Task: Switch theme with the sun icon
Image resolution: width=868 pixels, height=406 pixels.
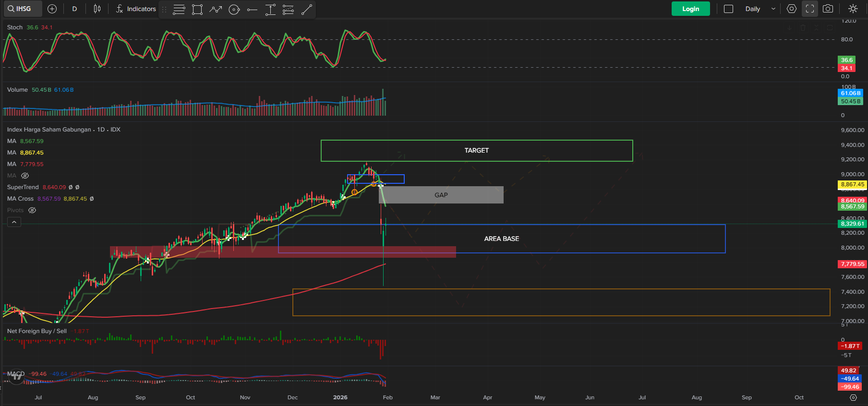Action: click(x=853, y=9)
